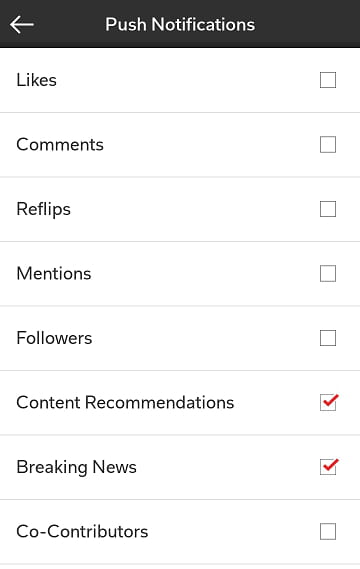Go back using the left arrow icon
The height and width of the screenshot is (569, 360).
point(22,25)
